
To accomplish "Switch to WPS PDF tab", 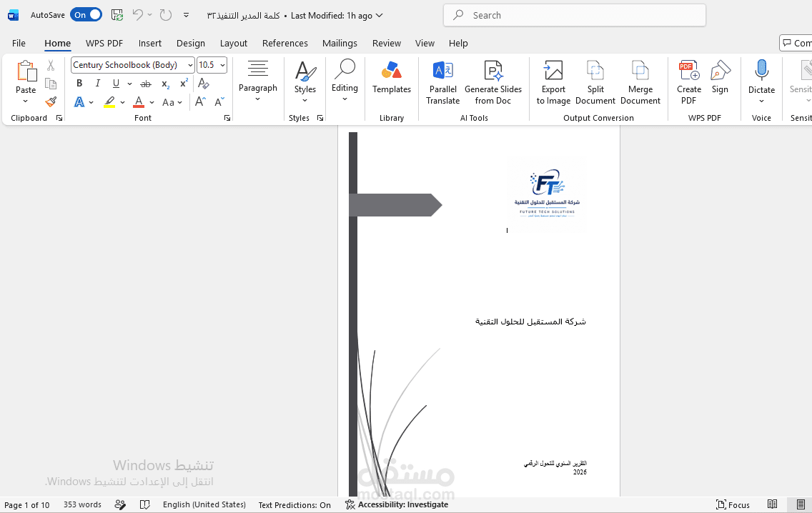I will [104, 43].
